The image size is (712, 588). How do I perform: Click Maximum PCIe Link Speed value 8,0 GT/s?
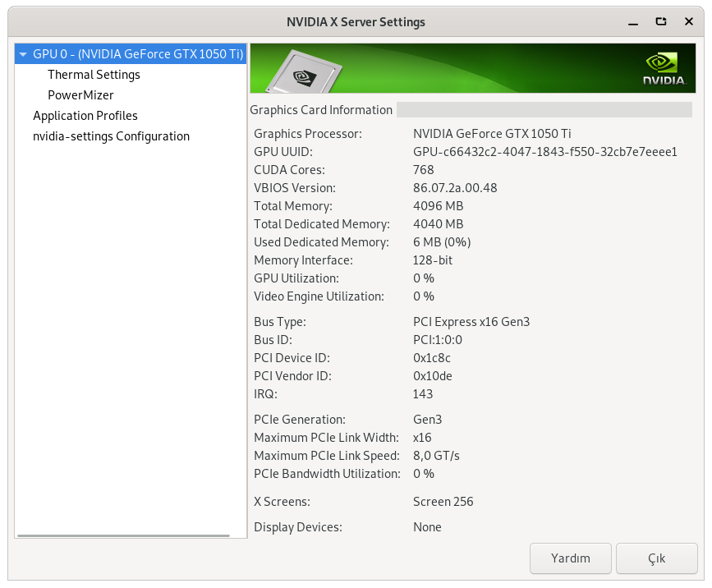click(436, 456)
